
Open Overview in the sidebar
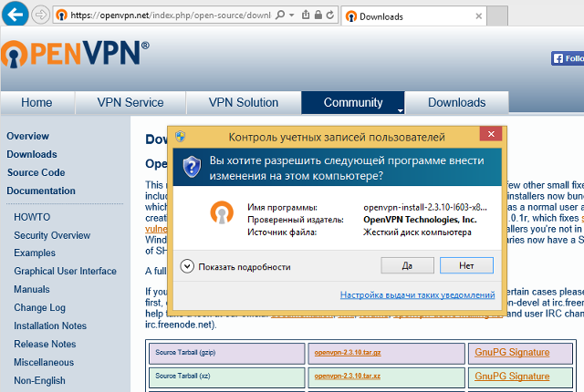pyautogui.click(x=27, y=136)
